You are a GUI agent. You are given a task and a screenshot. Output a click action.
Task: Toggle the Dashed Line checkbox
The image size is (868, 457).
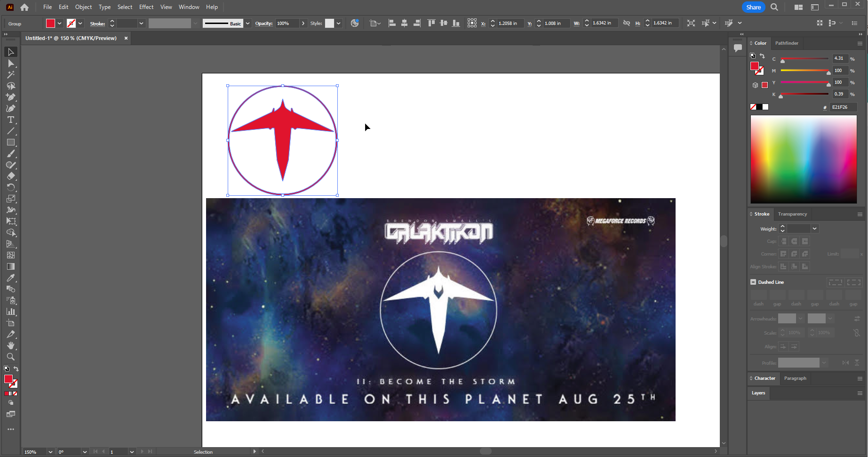click(753, 282)
